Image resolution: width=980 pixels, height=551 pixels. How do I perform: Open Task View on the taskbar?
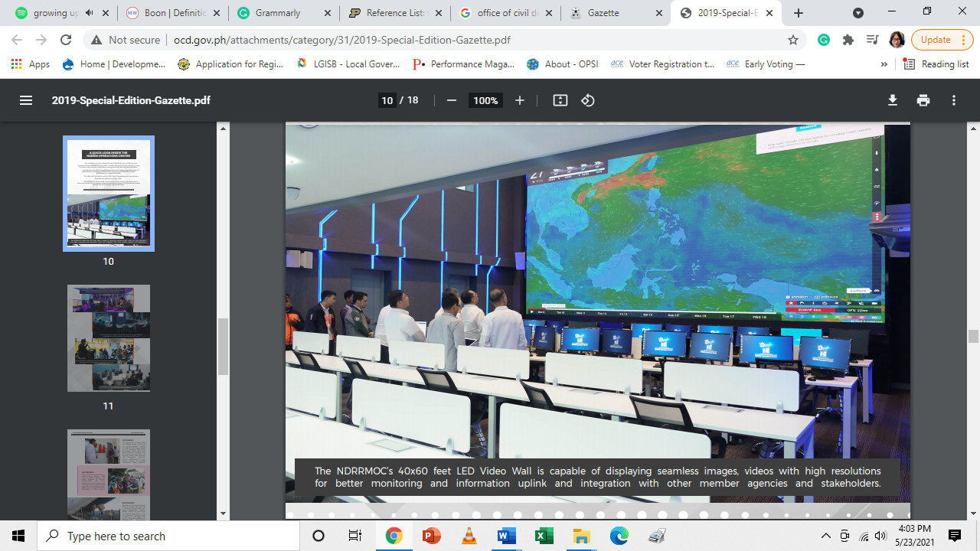coord(355,536)
